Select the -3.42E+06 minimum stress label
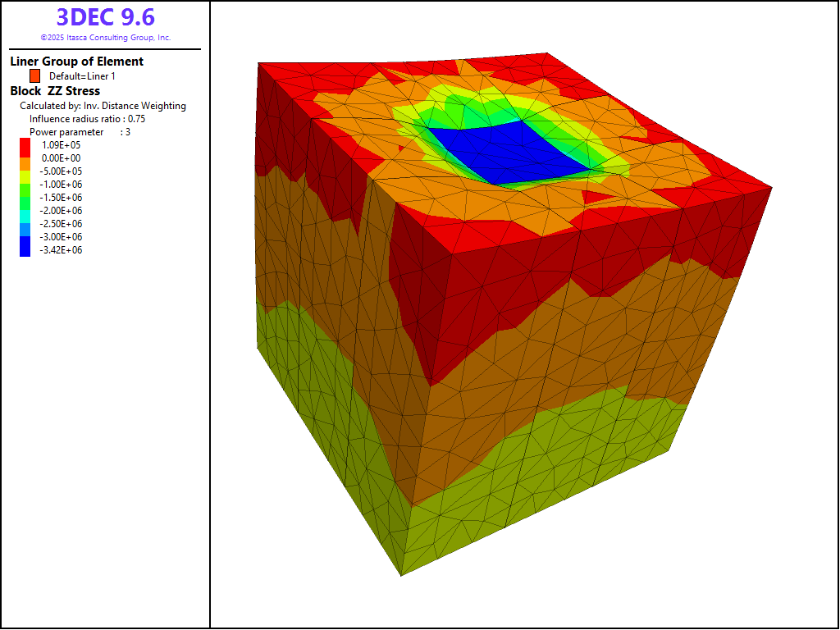This screenshot has width=840, height=630. point(62,250)
